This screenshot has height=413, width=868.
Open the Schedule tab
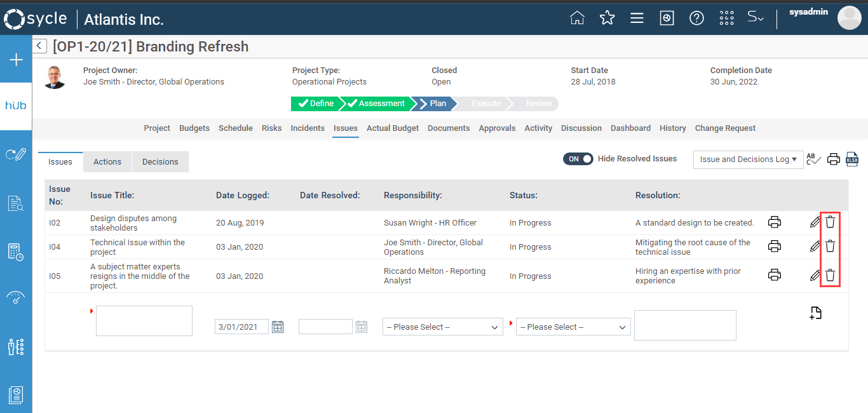coord(236,128)
